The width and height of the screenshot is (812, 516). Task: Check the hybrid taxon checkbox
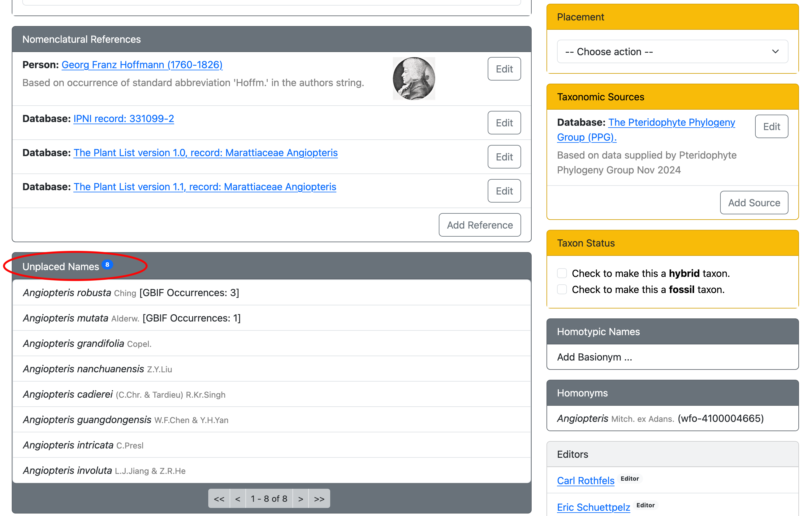coord(562,273)
